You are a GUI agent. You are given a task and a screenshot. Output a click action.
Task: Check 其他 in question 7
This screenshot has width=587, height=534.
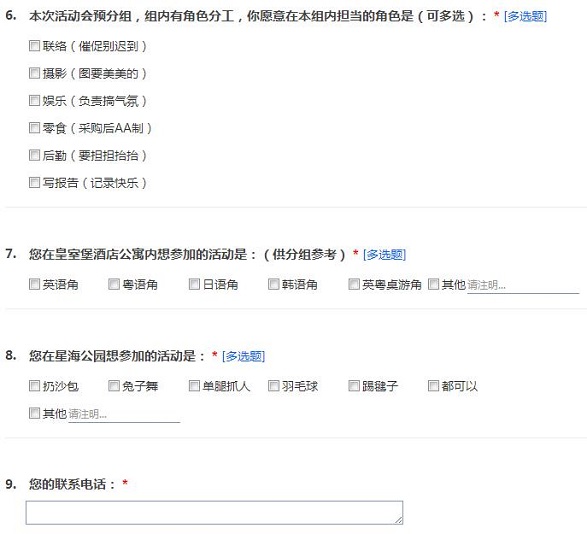(433, 284)
